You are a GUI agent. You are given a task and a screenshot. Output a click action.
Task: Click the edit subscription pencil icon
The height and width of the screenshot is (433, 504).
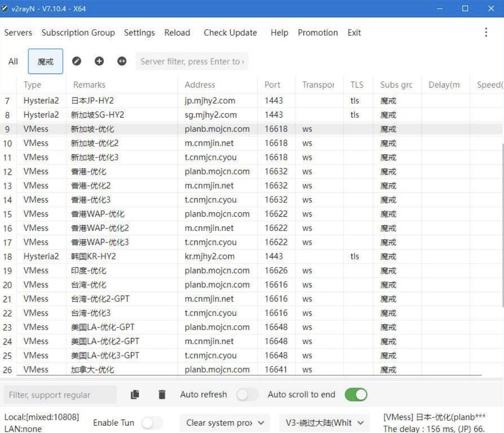point(76,61)
